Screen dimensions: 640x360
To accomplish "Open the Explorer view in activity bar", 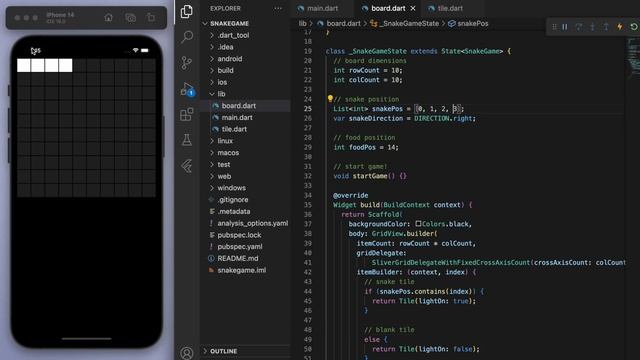I will click(187, 11).
